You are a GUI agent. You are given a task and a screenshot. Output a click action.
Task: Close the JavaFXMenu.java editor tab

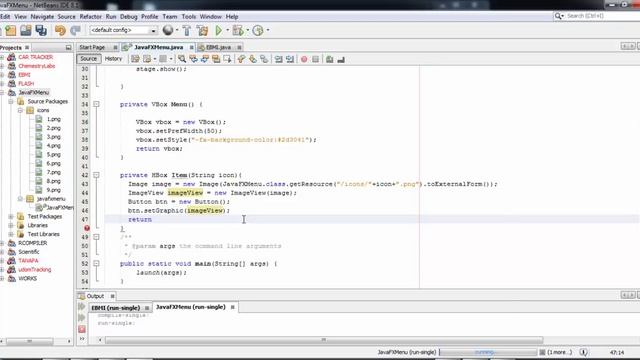(x=191, y=47)
